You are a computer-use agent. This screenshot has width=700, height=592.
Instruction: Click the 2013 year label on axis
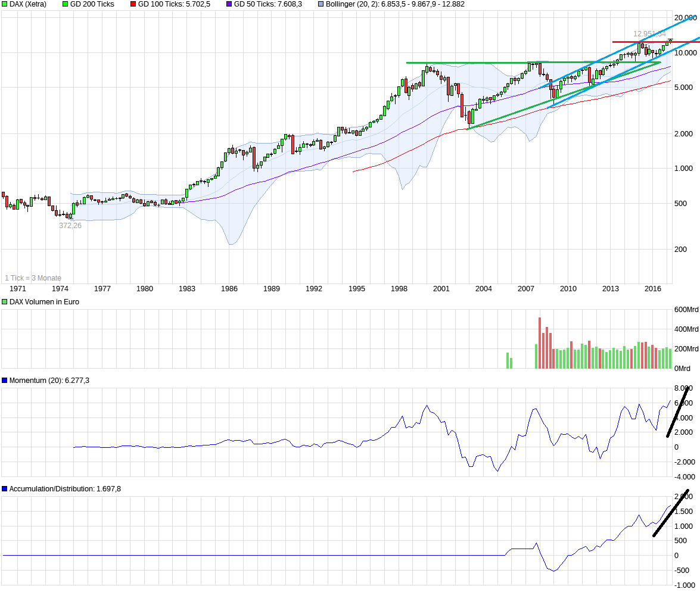pos(611,288)
